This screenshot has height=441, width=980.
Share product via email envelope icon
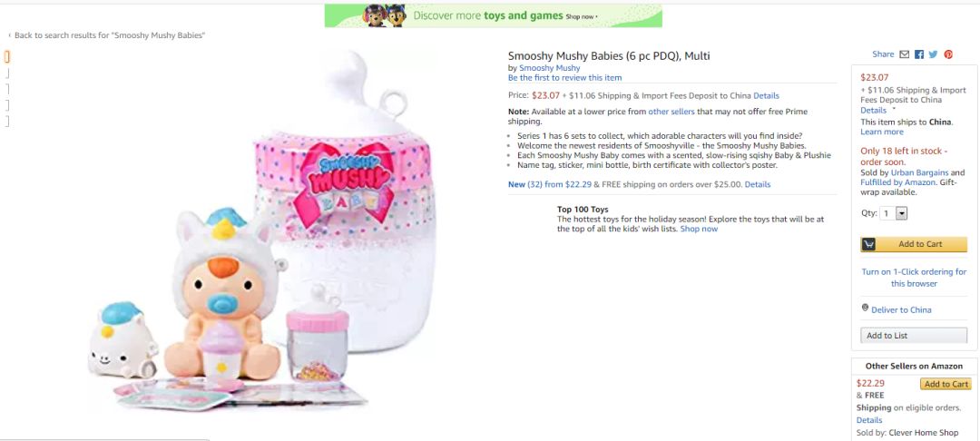pos(904,54)
